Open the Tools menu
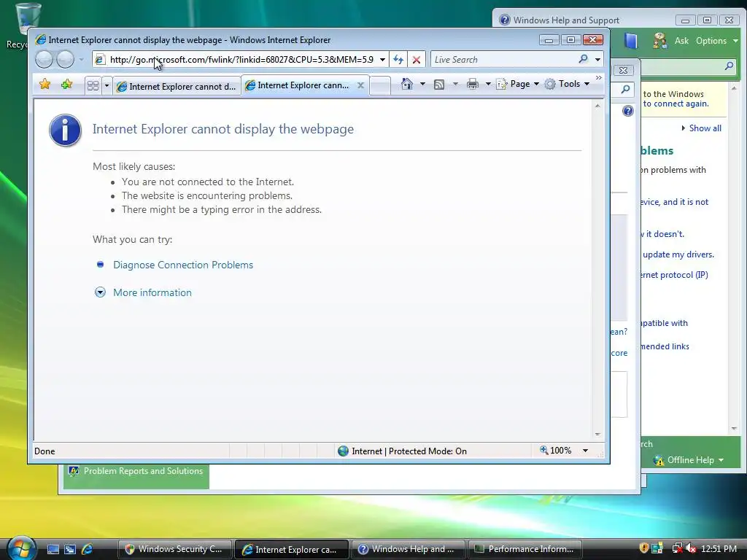 tap(568, 85)
